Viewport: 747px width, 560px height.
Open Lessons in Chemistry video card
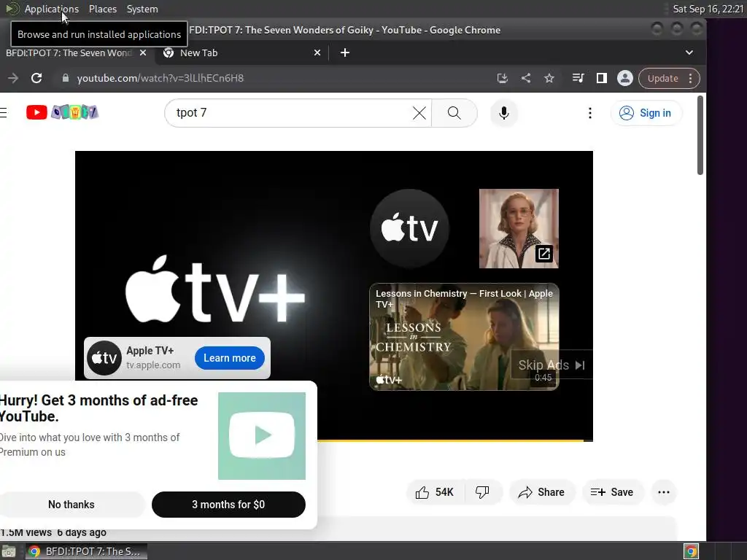tap(464, 337)
